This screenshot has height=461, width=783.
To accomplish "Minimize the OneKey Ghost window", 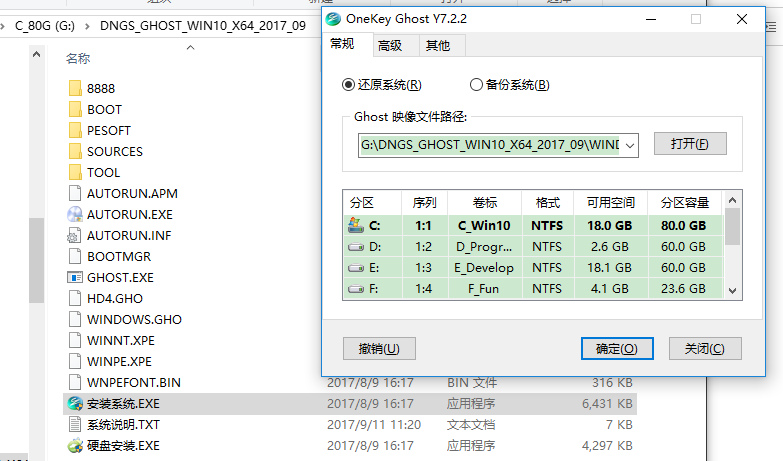I will [x=651, y=19].
